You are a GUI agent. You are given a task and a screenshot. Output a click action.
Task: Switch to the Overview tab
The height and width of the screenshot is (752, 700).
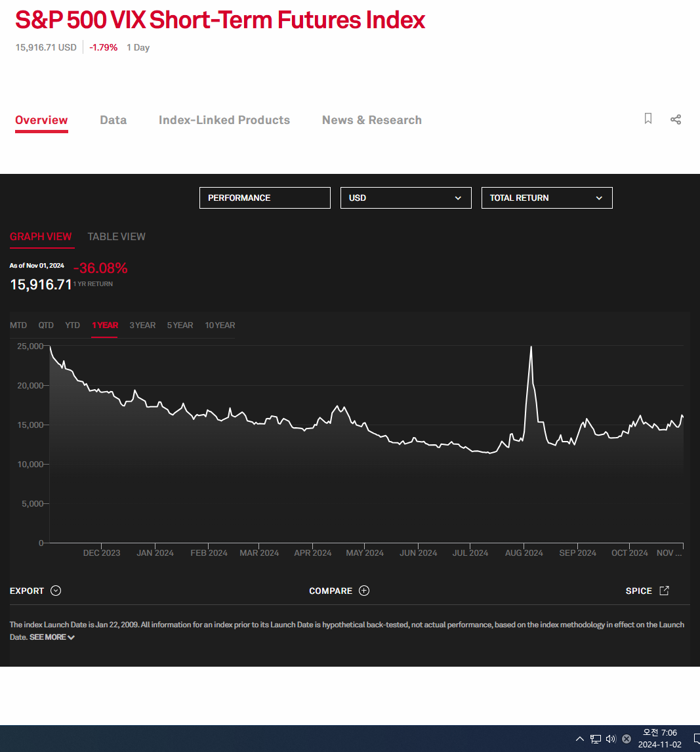[41, 120]
